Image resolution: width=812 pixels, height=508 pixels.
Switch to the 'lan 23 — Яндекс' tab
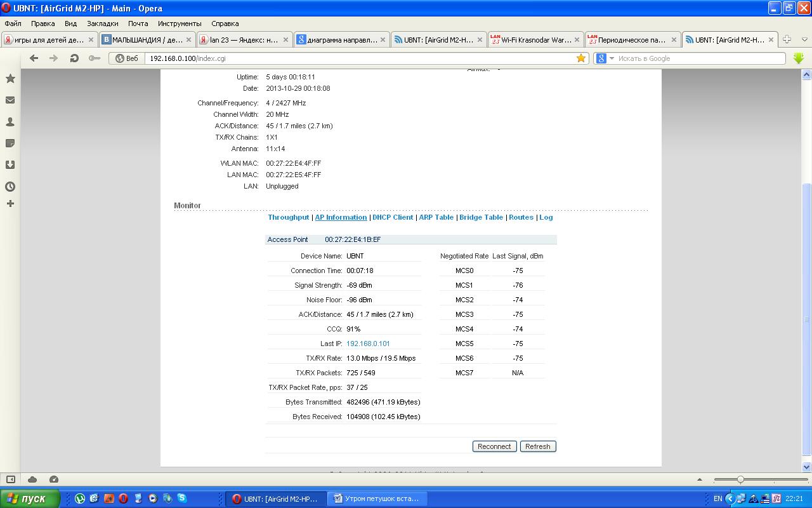pyautogui.click(x=244, y=39)
